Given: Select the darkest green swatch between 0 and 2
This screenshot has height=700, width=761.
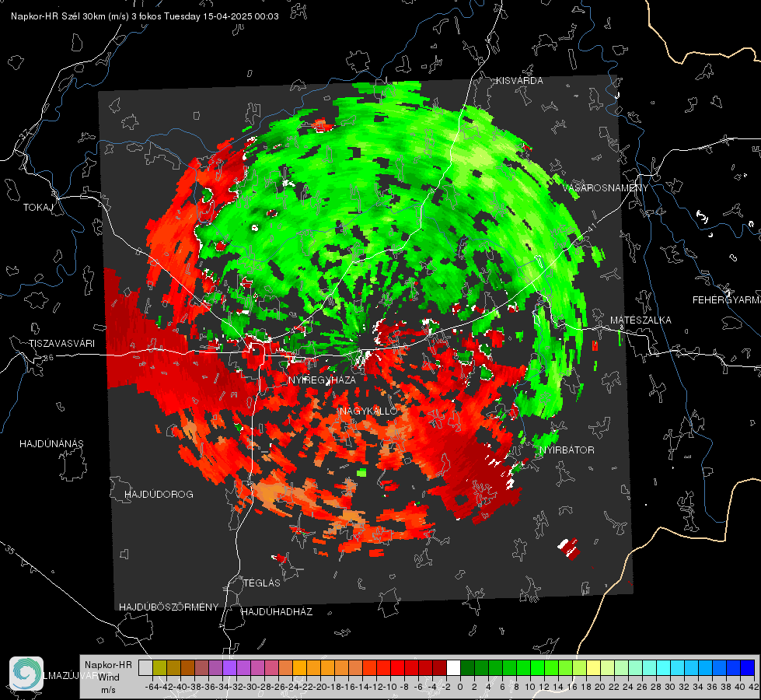Looking at the screenshot, I should tap(467, 667).
